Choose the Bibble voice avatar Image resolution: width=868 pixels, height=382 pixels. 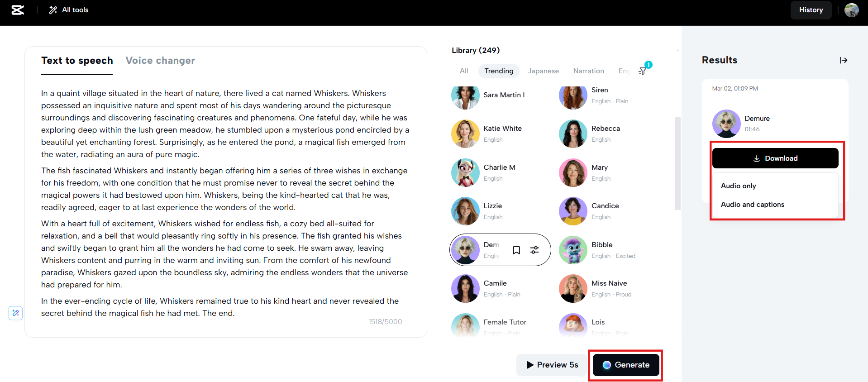coord(573,250)
